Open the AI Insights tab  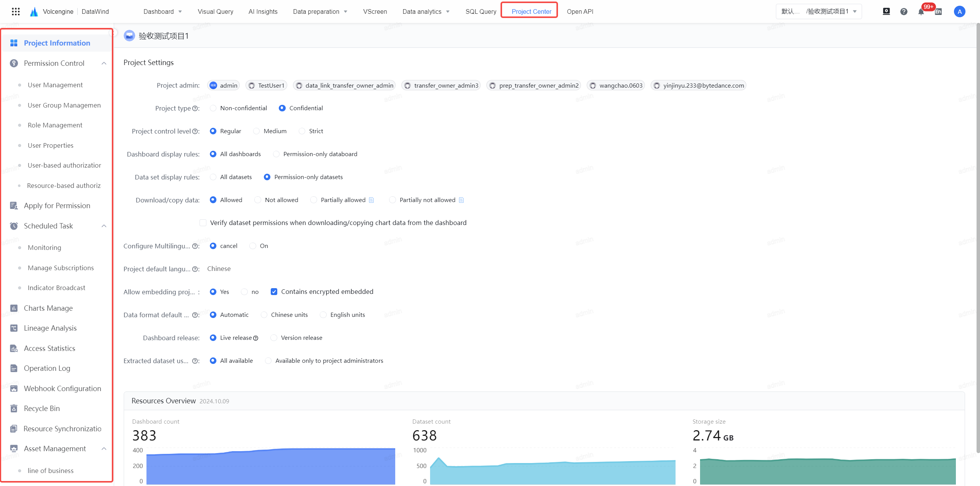[263, 11]
